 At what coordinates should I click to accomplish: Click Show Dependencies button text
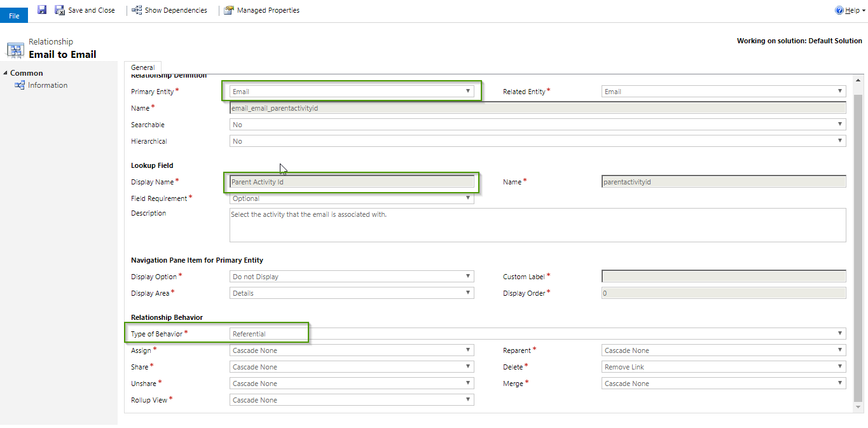click(x=176, y=10)
